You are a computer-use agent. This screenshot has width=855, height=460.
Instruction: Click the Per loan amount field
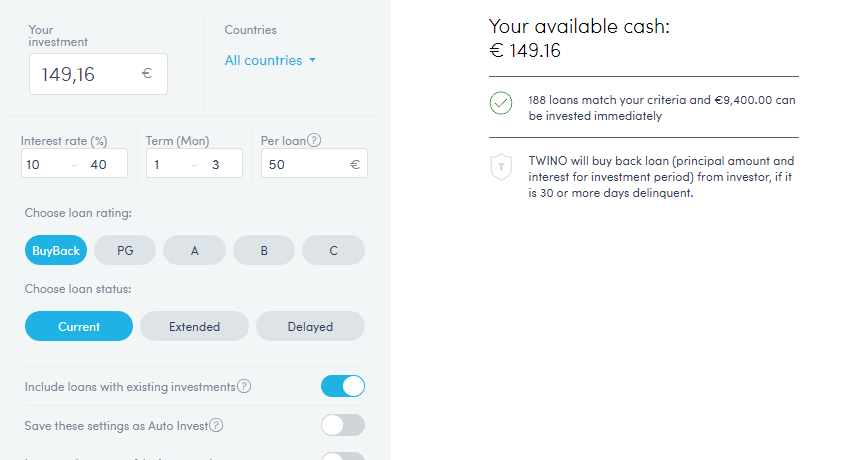point(300,164)
